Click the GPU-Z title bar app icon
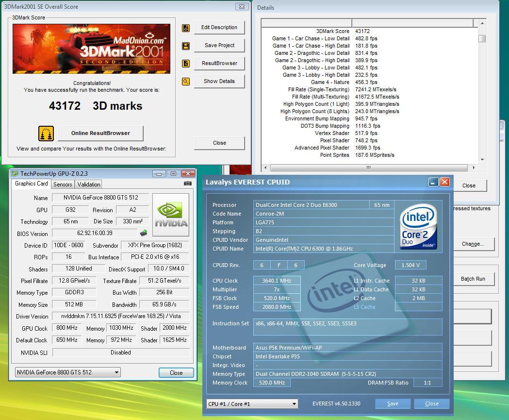The image size is (509, 420). click(15, 173)
